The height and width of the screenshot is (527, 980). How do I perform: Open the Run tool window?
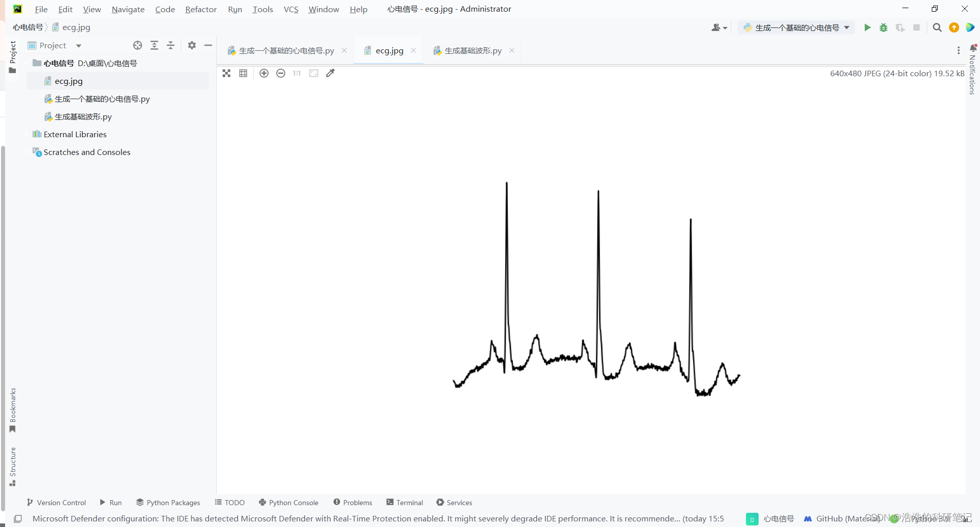click(111, 502)
